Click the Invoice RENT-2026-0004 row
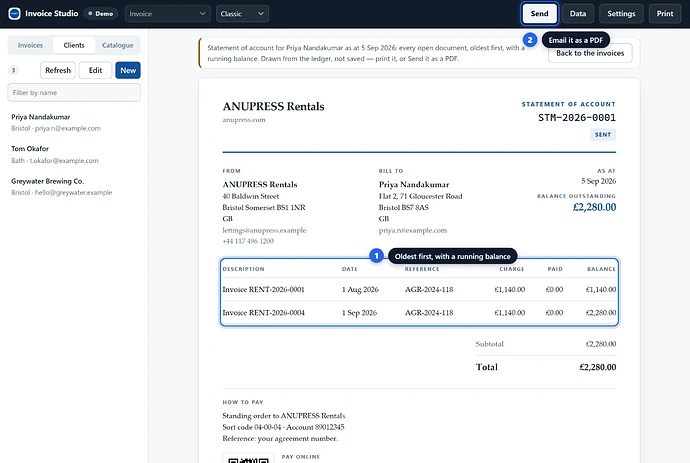690x463 pixels. pos(419,313)
